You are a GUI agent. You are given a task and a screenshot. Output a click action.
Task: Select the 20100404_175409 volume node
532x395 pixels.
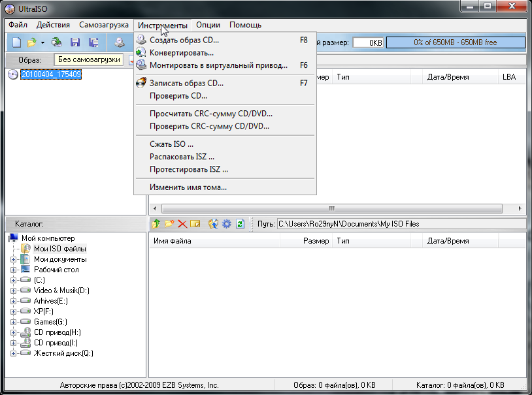[x=51, y=74]
